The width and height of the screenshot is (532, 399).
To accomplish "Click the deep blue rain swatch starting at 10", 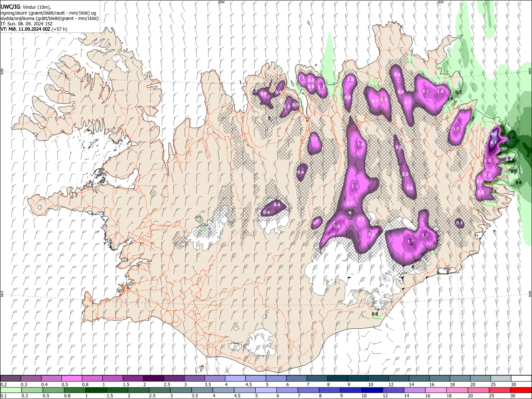I will 372,390.
